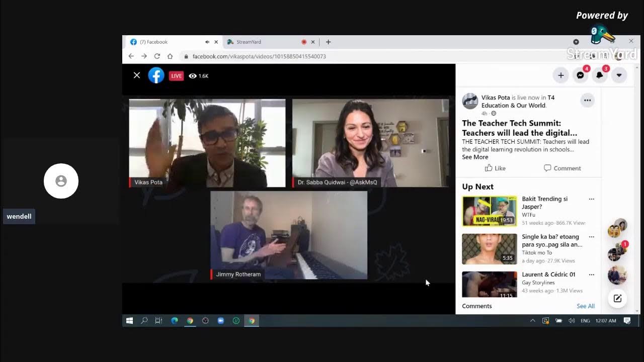
Task: Expand the Facebook account dropdown arrow
Action: [619, 75]
